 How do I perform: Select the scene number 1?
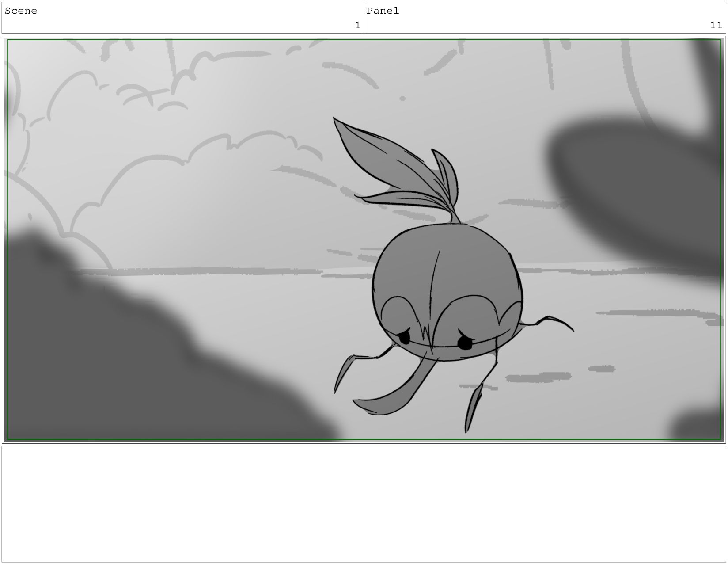tap(358, 26)
